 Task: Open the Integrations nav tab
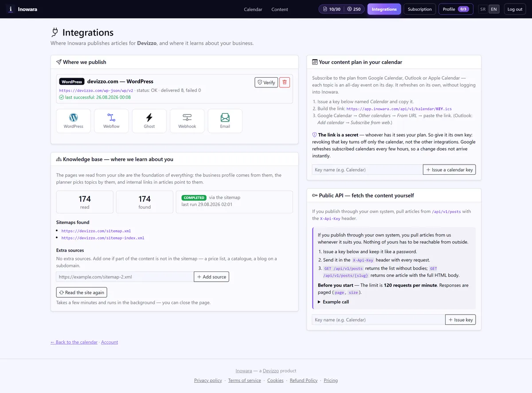384,9
